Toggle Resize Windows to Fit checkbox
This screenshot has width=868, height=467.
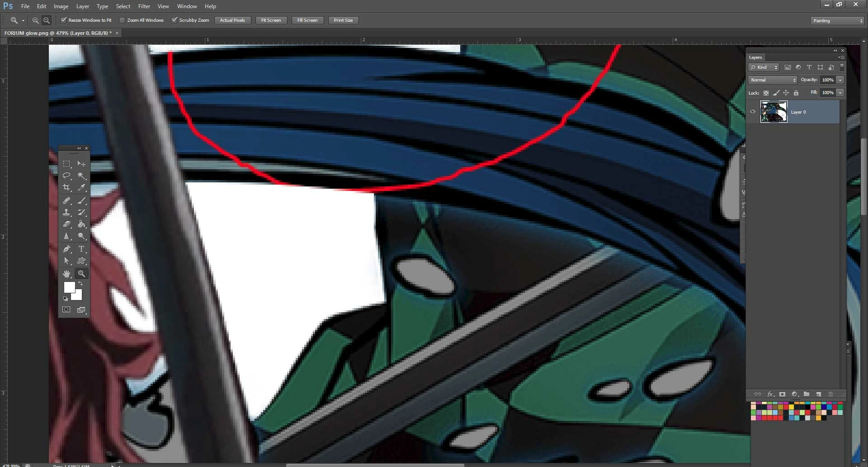(64, 20)
